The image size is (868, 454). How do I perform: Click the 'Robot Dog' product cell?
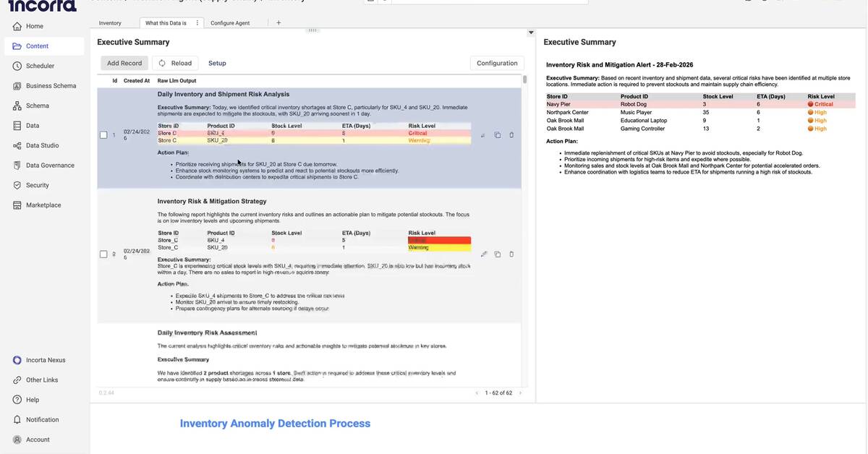(633, 104)
